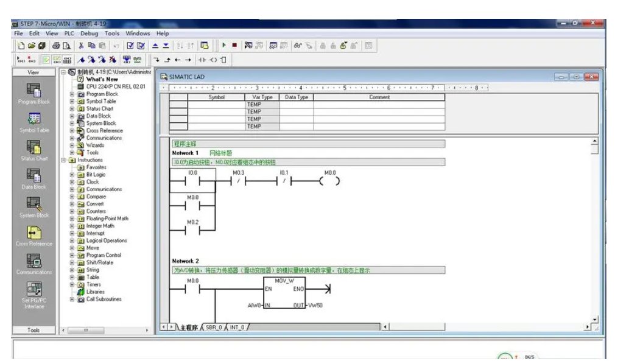The height and width of the screenshot is (364, 629).
Task: Click the Status Chart navigation icon
Action: 33,147
